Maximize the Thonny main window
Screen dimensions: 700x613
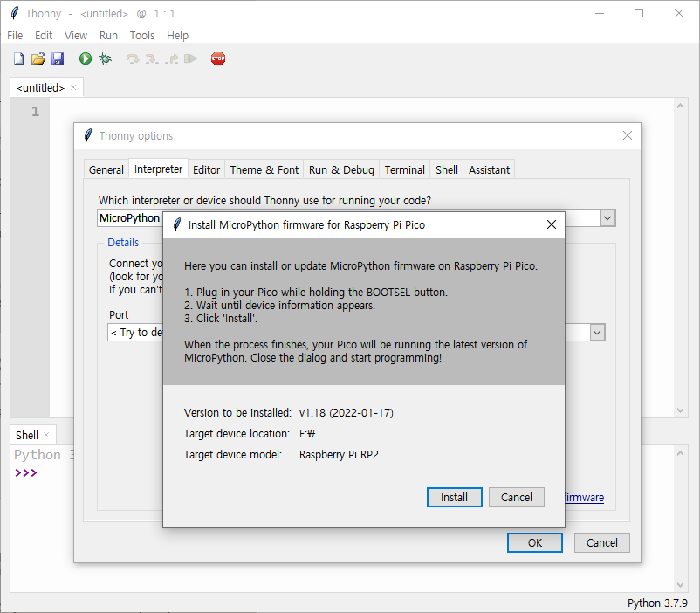click(639, 13)
